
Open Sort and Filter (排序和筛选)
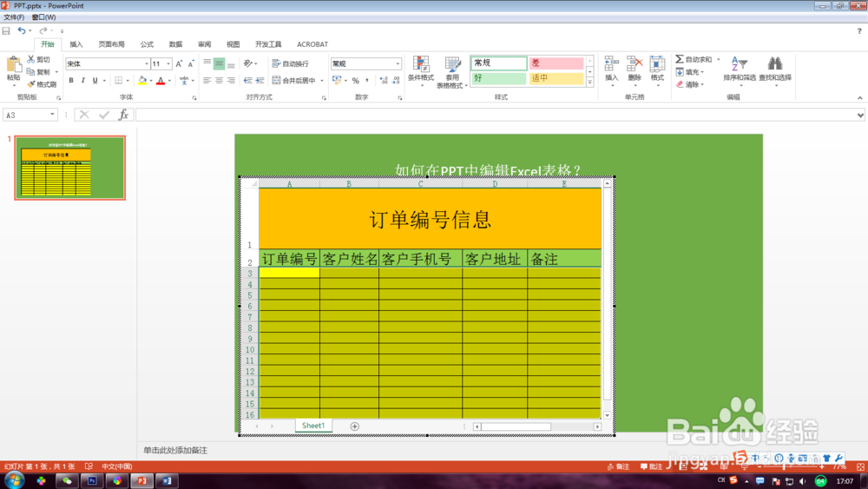739,69
